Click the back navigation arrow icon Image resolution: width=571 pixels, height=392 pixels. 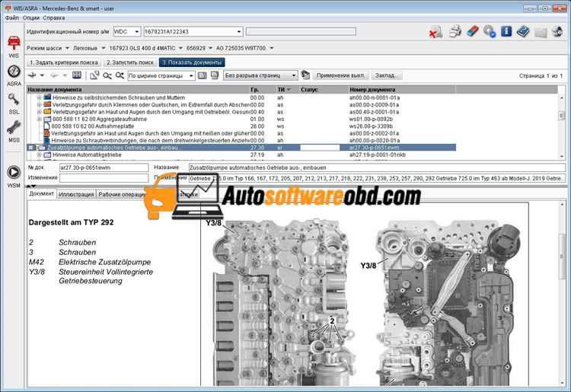33,75
